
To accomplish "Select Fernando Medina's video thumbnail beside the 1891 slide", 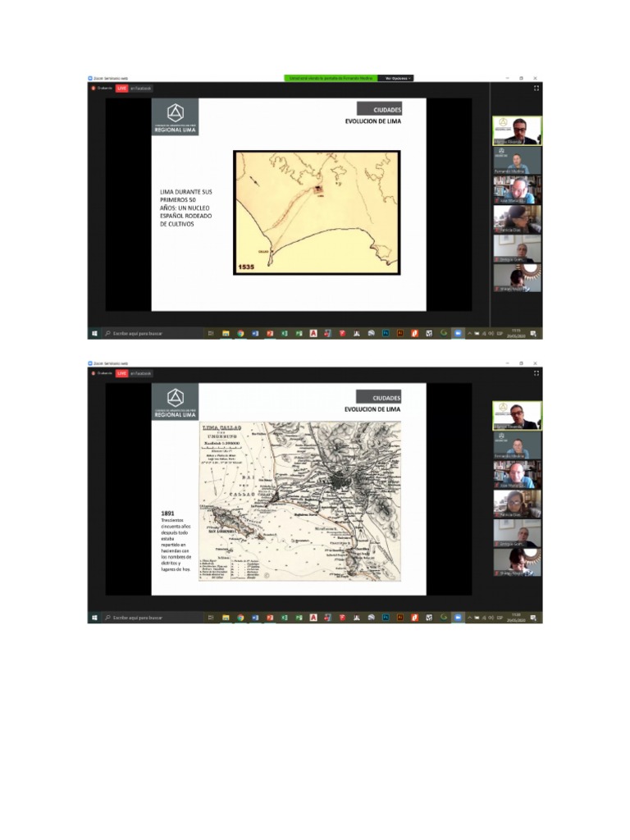I will click(x=517, y=445).
